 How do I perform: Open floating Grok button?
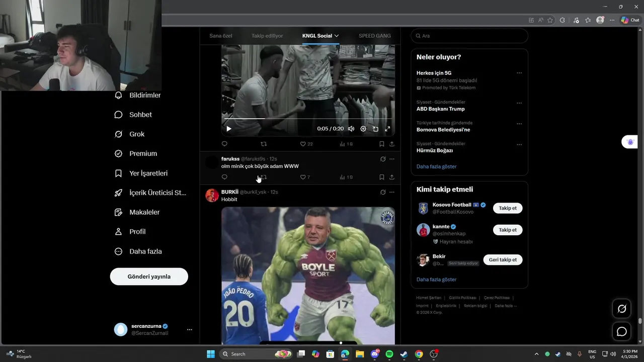click(x=622, y=309)
